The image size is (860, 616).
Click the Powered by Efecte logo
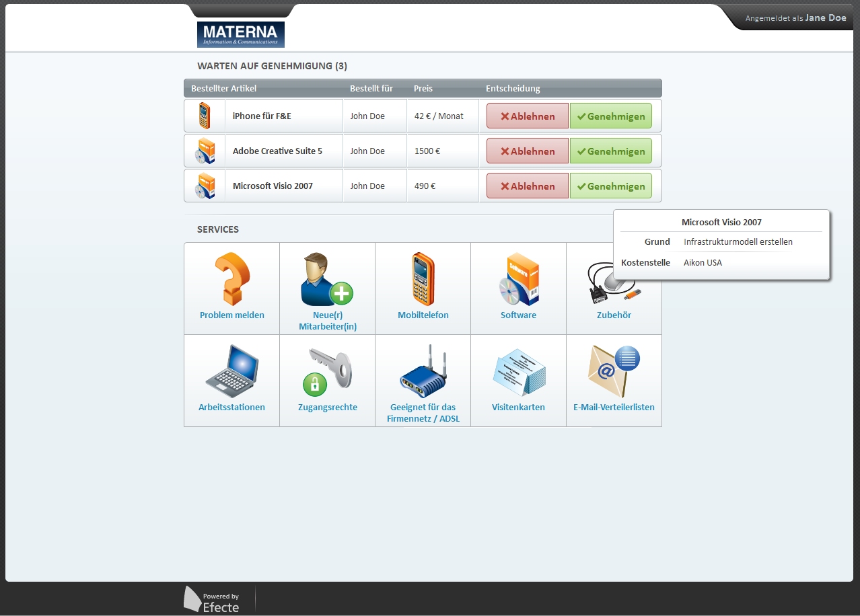click(212, 599)
